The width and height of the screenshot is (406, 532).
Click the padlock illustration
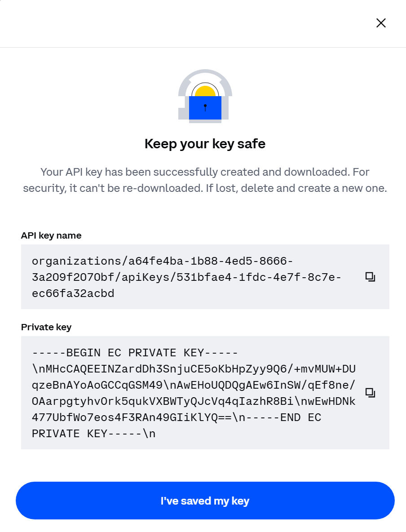(x=205, y=95)
